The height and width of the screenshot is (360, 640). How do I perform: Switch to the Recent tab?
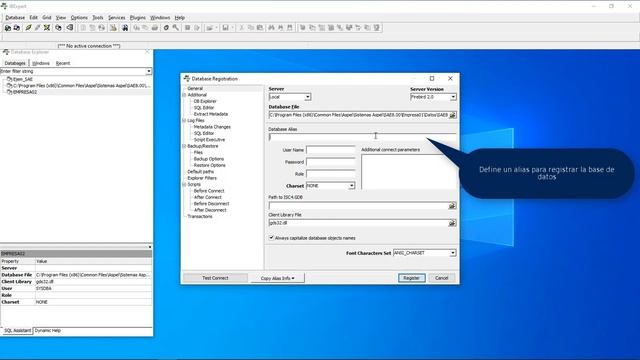(x=63, y=63)
